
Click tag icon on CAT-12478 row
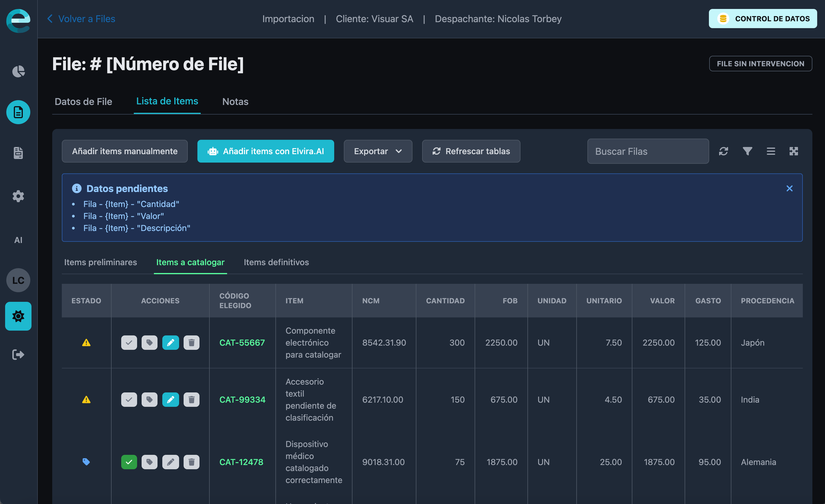149,462
